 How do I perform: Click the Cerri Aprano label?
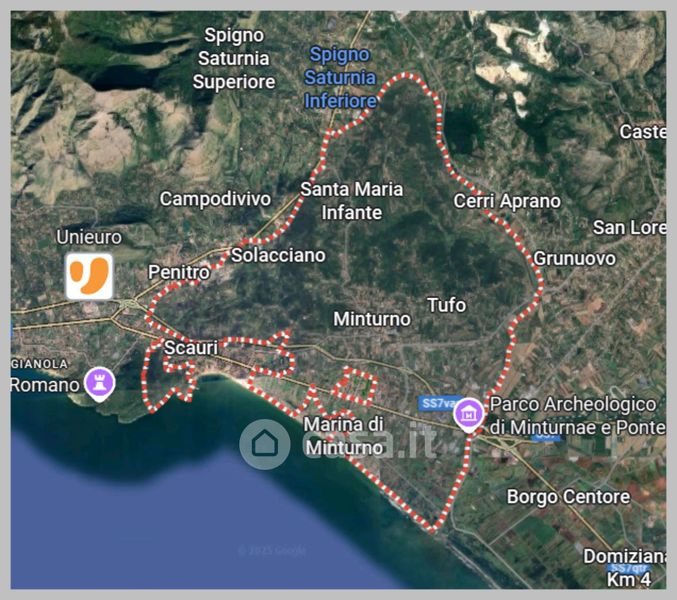[x=507, y=201]
